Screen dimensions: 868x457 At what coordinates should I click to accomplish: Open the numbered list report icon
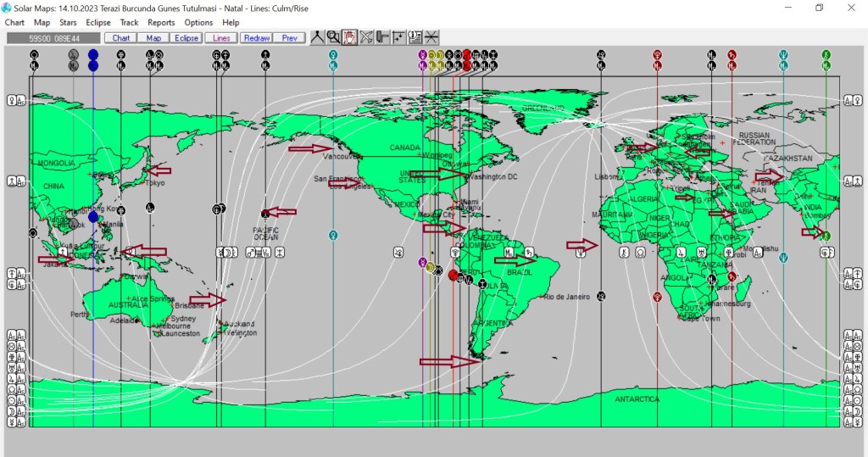pyautogui.click(x=415, y=37)
